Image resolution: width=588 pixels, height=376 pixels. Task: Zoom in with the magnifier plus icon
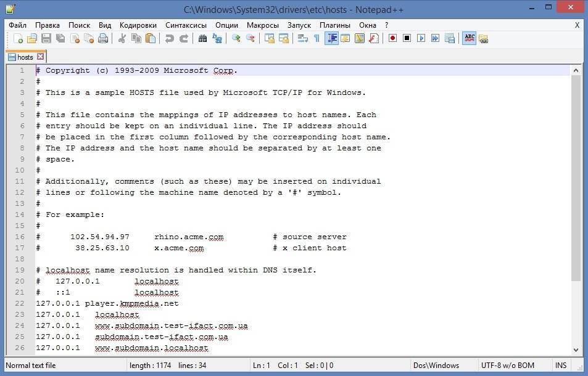tap(236, 38)
